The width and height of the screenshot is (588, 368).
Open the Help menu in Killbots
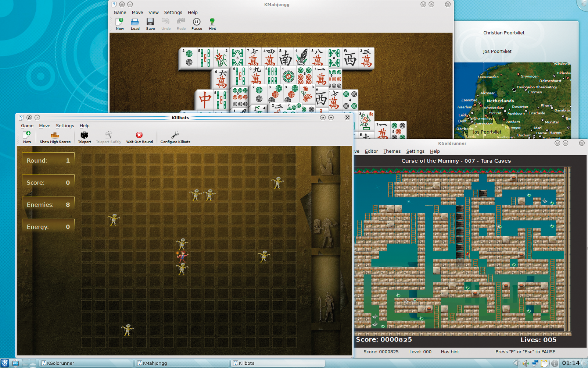tap(85, 126)
